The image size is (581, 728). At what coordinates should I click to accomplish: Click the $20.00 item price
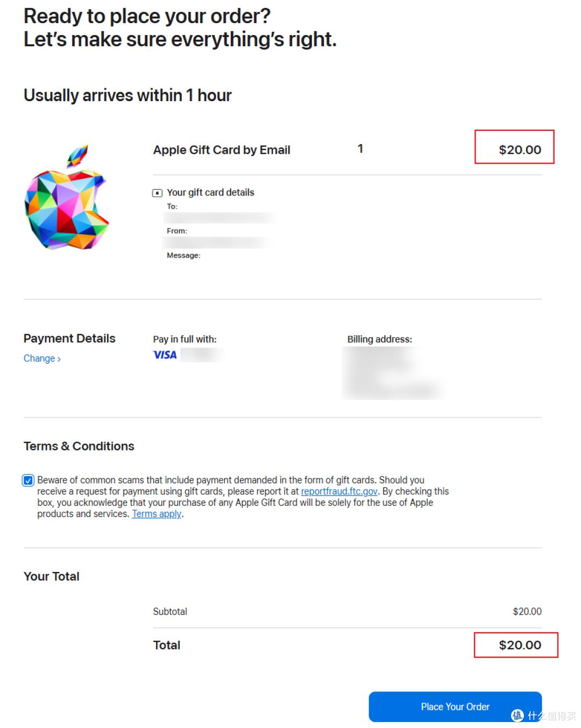coord(520,150)
